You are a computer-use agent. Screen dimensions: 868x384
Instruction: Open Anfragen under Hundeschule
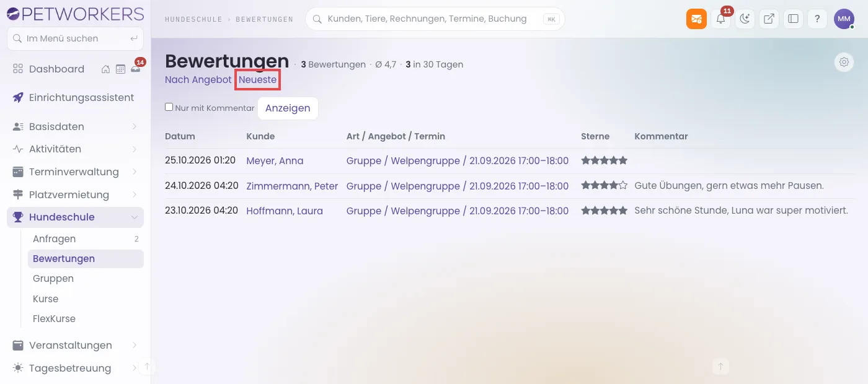pyautogui.click(x=86, y=238)
